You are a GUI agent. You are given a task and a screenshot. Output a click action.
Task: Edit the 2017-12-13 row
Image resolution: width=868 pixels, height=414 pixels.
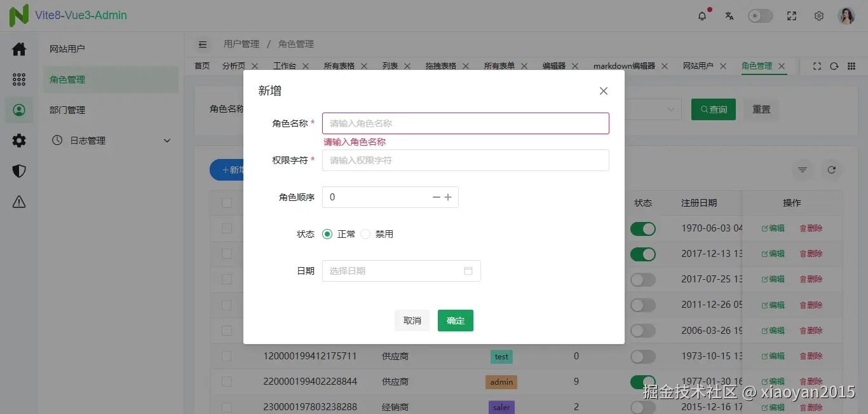click(x=773, y=254)
